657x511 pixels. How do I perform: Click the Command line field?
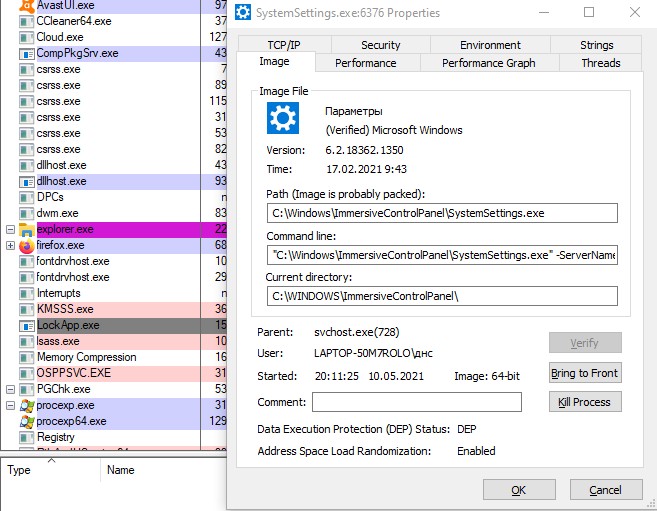(x=442, y=255)
